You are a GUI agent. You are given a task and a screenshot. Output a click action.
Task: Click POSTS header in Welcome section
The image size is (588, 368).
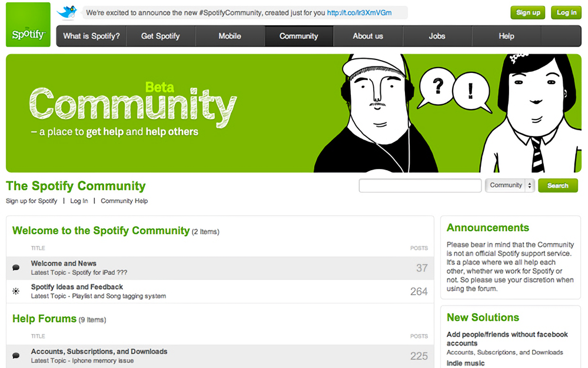pos(419,248)
